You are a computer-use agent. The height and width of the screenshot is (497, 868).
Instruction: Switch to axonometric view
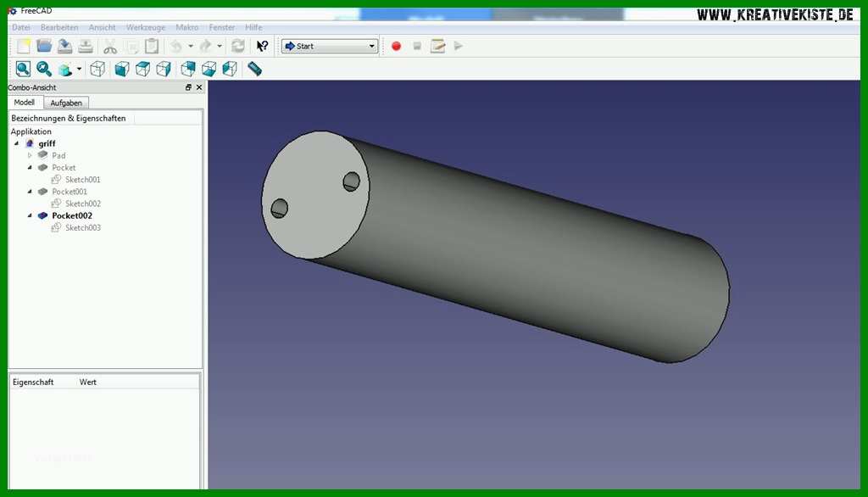pos(97,69)
